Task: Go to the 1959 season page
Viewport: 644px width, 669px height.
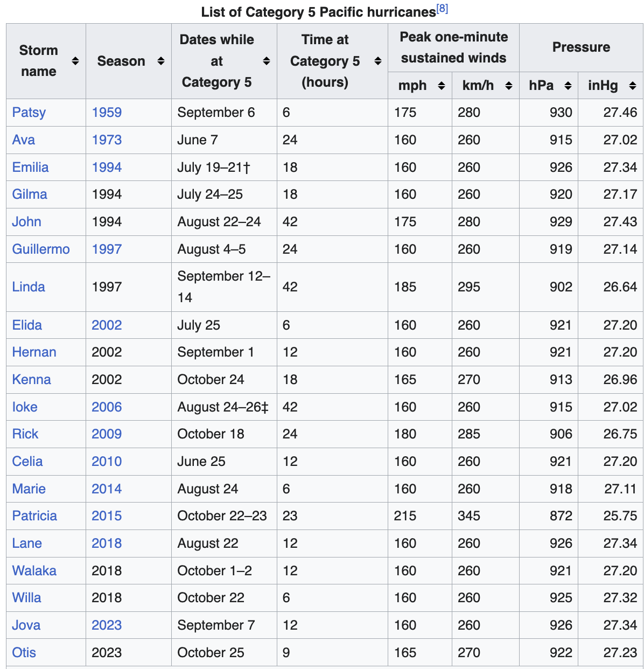Action: [x=107, y=113]
